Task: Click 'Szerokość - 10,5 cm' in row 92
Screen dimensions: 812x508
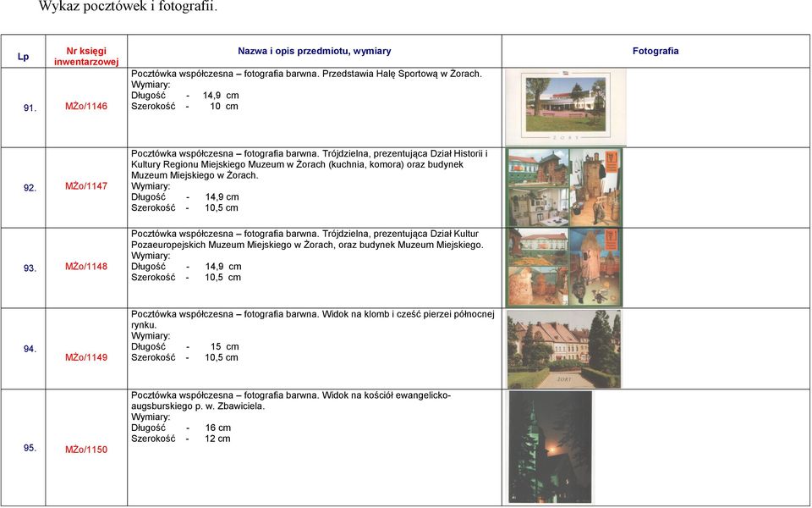Action: click(x=184, y=208)
